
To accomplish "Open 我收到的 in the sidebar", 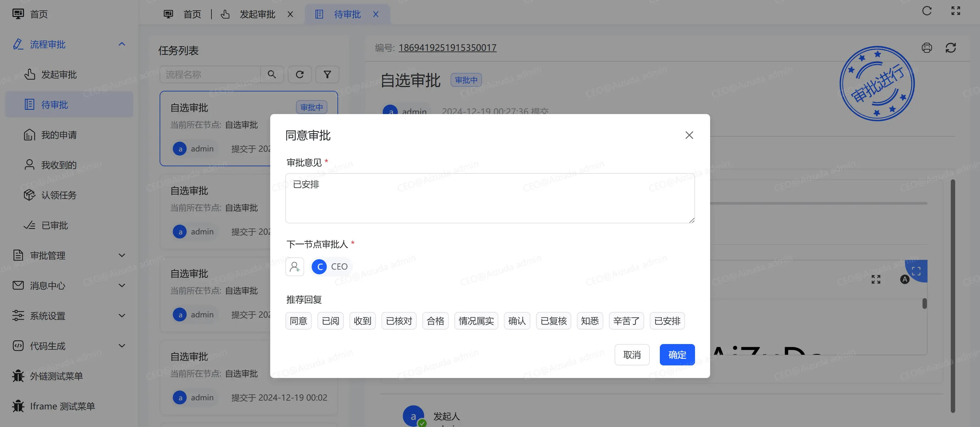I will [69, 165].
